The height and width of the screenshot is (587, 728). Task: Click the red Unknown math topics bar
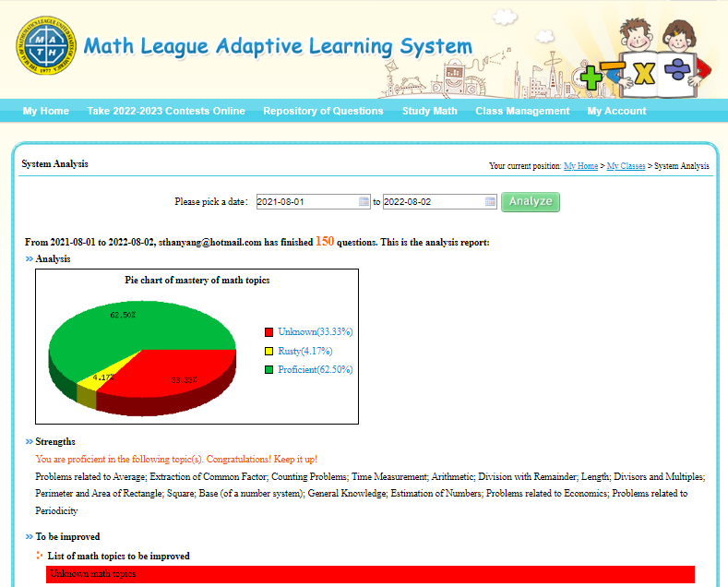(x=370, y=574)
